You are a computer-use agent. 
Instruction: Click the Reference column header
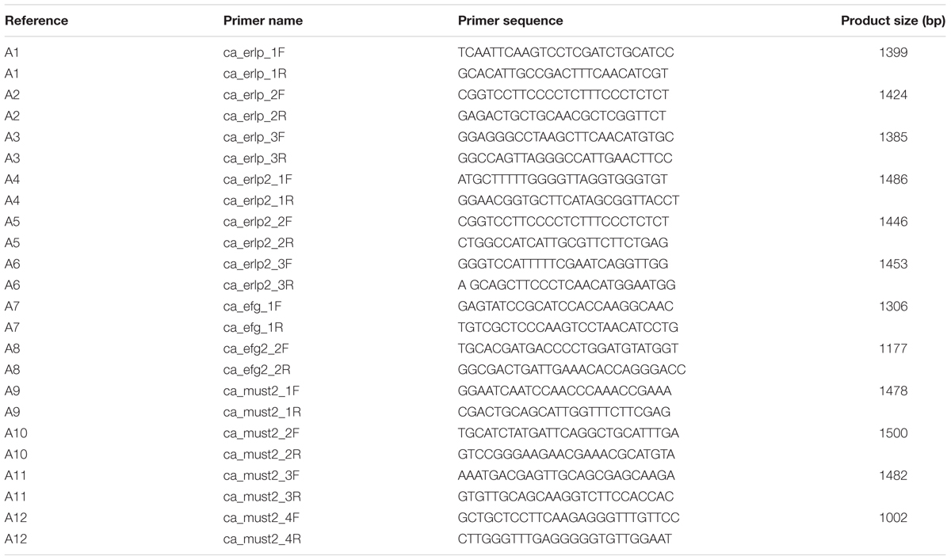[36, 21]
